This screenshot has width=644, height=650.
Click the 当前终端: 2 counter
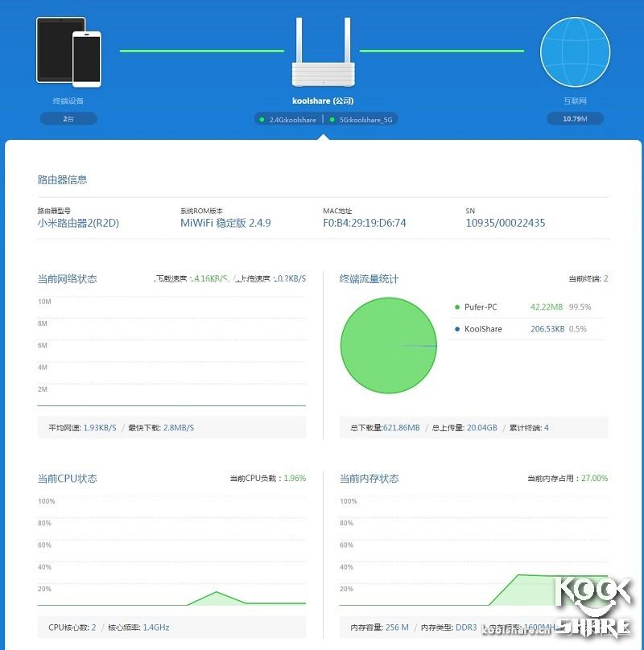click(x=588, y=278)
